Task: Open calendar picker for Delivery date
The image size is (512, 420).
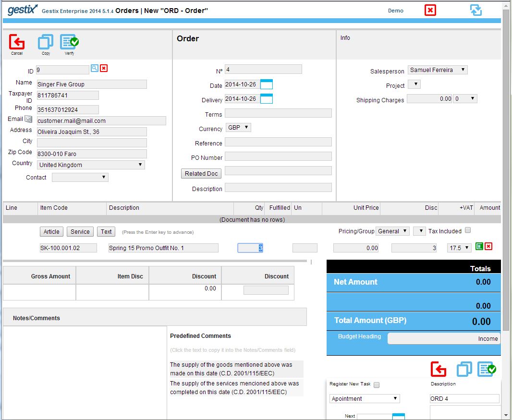Action: [267, 98]
